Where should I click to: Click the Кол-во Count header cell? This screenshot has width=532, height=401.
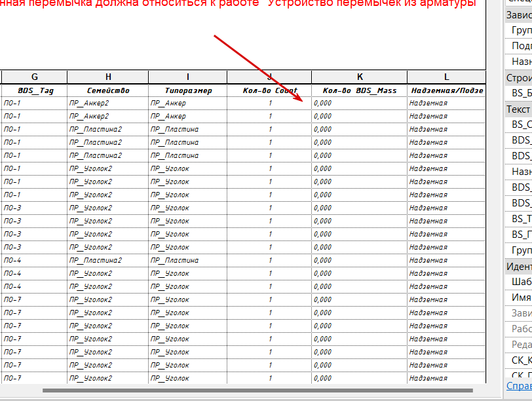coord(269,90)
